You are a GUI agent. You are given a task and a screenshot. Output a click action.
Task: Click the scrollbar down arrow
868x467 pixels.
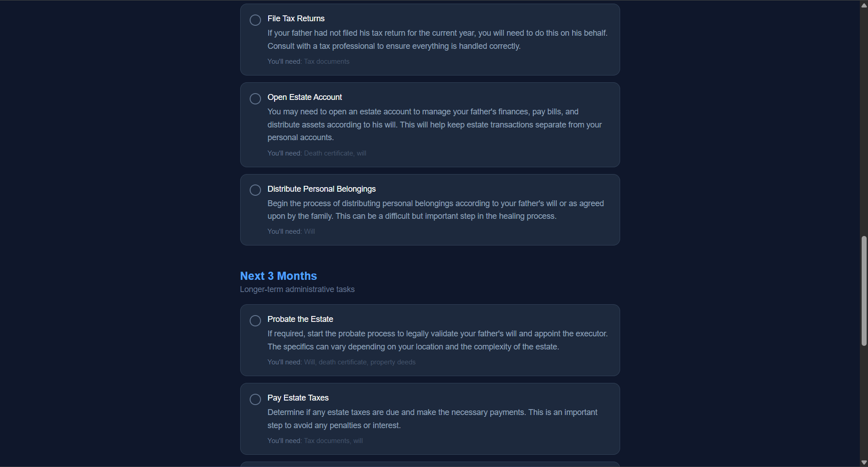click(863, 462)
